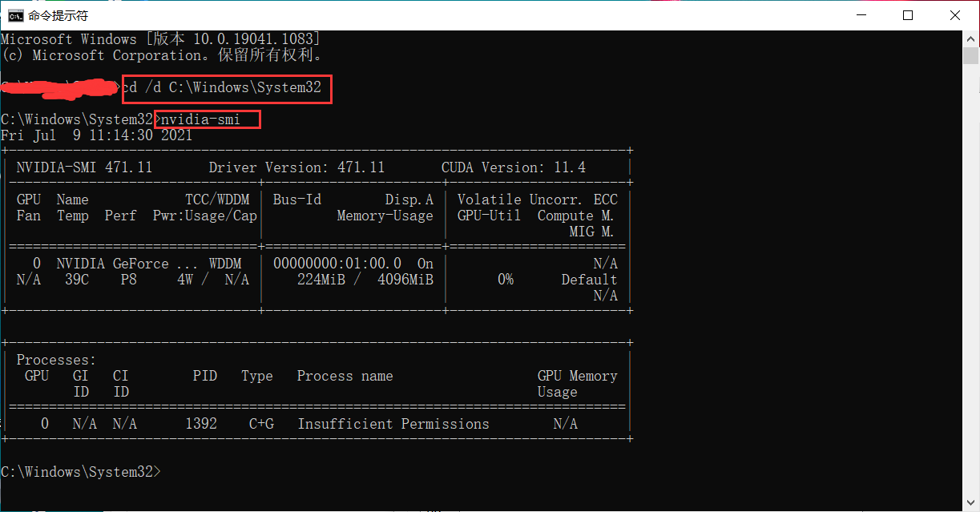Screen dimensions: 980x512
Task: Click the scrollbar thumb
Action: coord(970,54)
